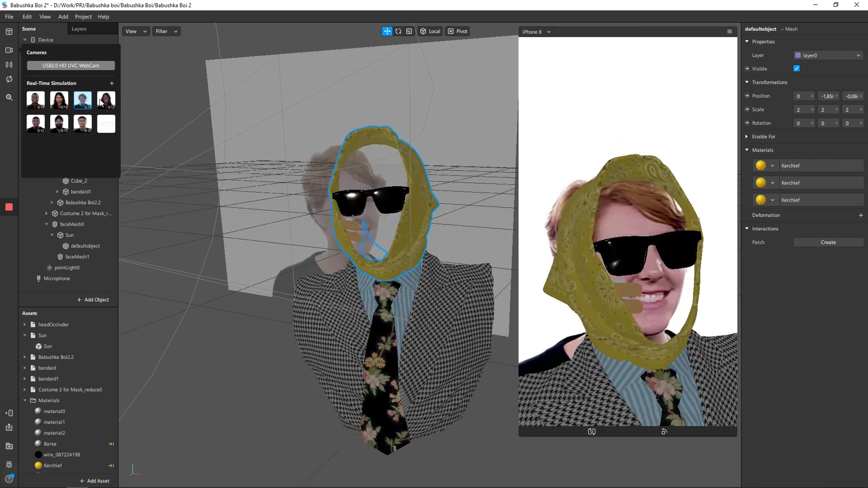This screenshot has width=868, height=488.
Task: Click the rotate device icon below preview
Action: pos(664,432)
